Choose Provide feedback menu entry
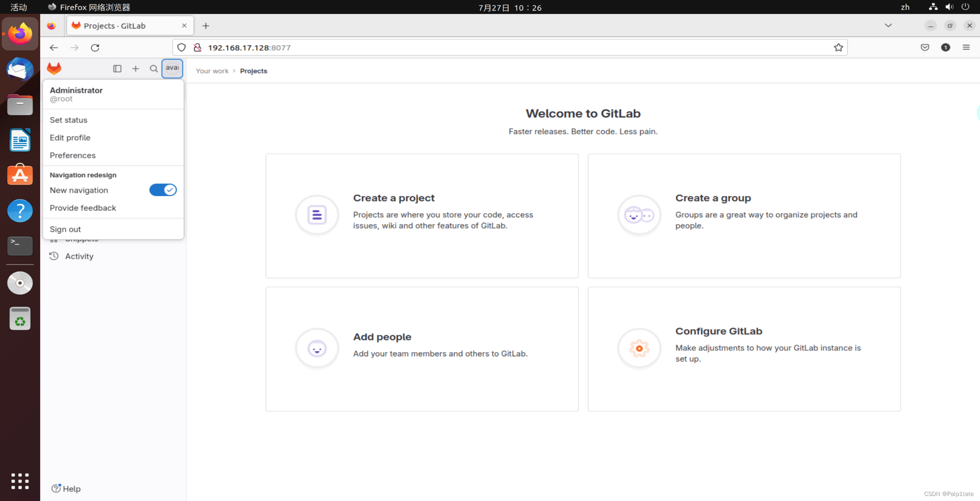The height and width of the screenshot is (501, 980). (x=113, y=208)
